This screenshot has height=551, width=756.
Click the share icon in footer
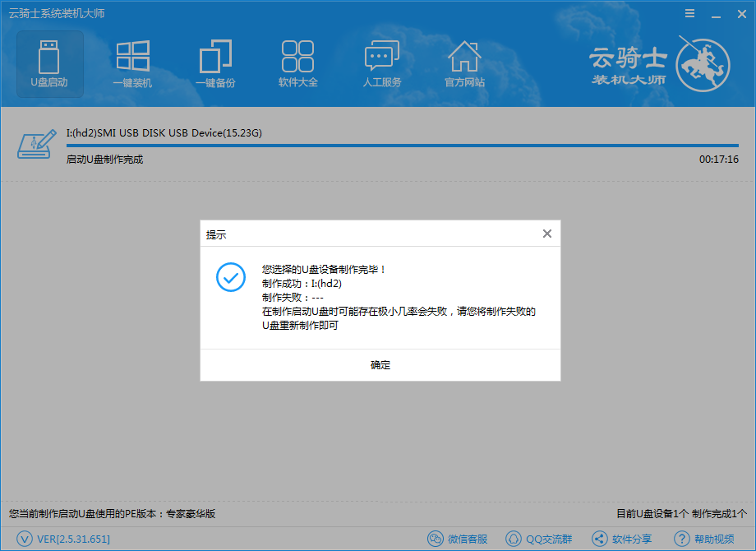pos(600,539)
